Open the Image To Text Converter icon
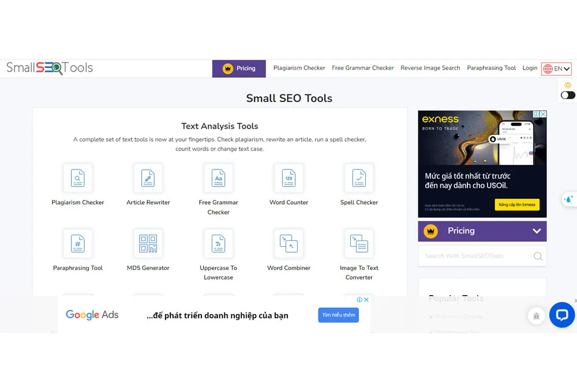The height and width of the screenshot is (392, 577). (x=359, y=243)
